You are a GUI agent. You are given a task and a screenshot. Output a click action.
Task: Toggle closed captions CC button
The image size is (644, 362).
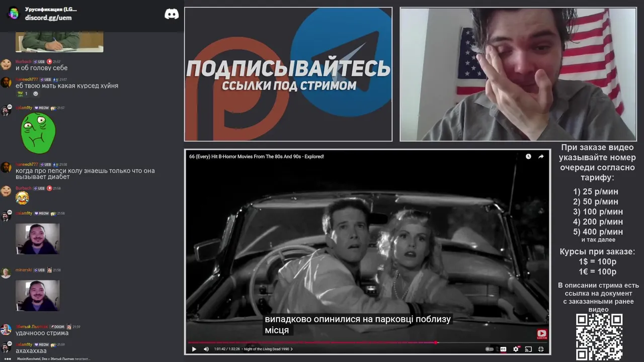tap(503, 349)
